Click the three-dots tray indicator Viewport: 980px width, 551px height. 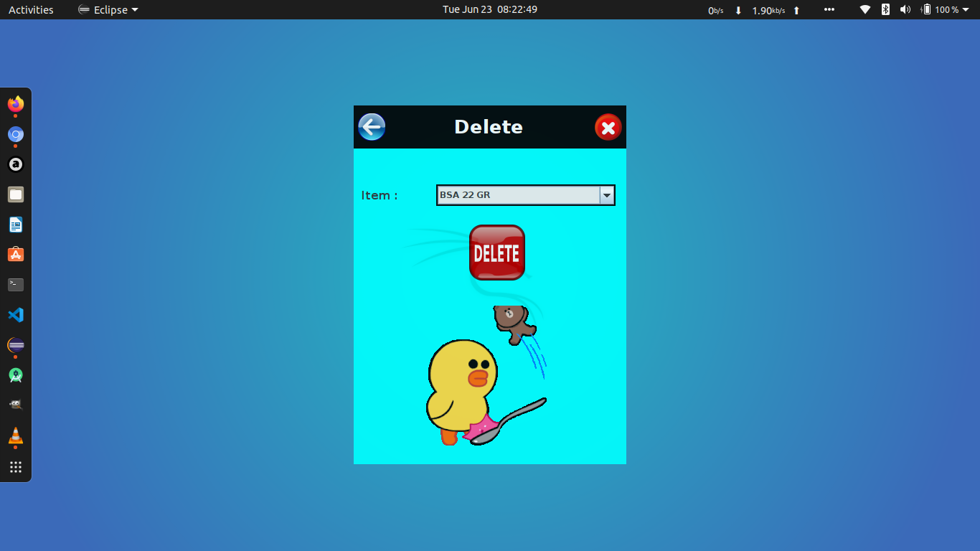click(x=829, y=9)
